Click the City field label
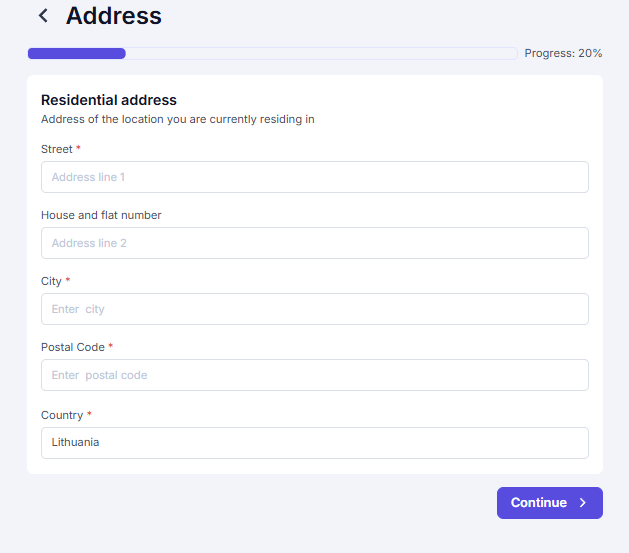The height and width of the screenshot is (553, 629). pos(51,281)
